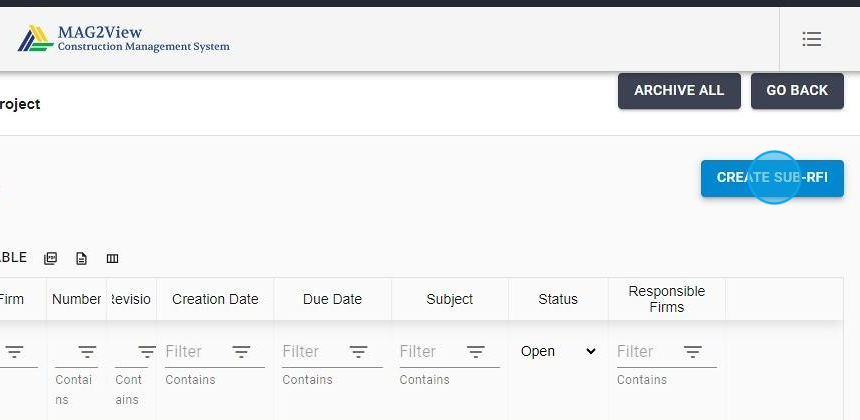Open Creation Date filter options icon
This screenshot has height=420, width=860.
(241, 352)
